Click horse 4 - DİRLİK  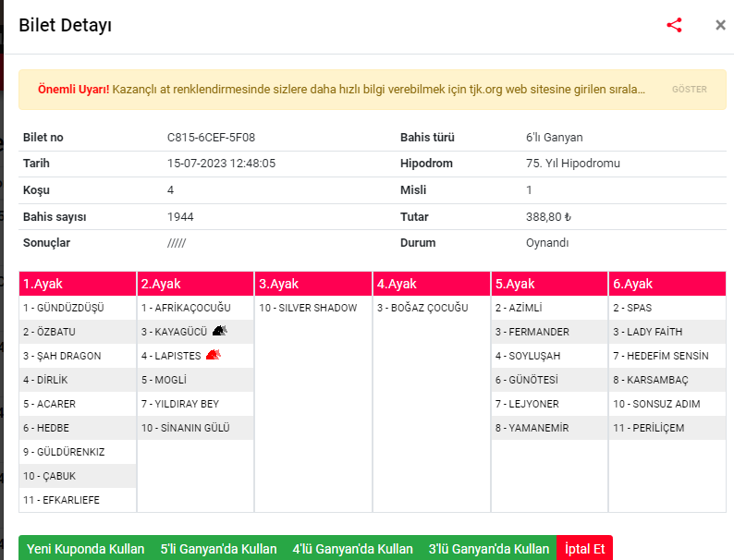click(45, 380)
